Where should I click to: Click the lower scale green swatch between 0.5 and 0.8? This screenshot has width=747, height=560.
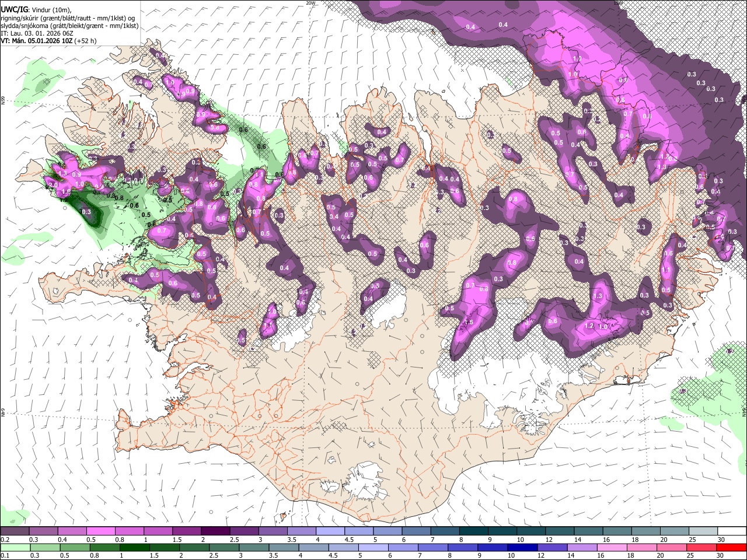pos(75,547)
